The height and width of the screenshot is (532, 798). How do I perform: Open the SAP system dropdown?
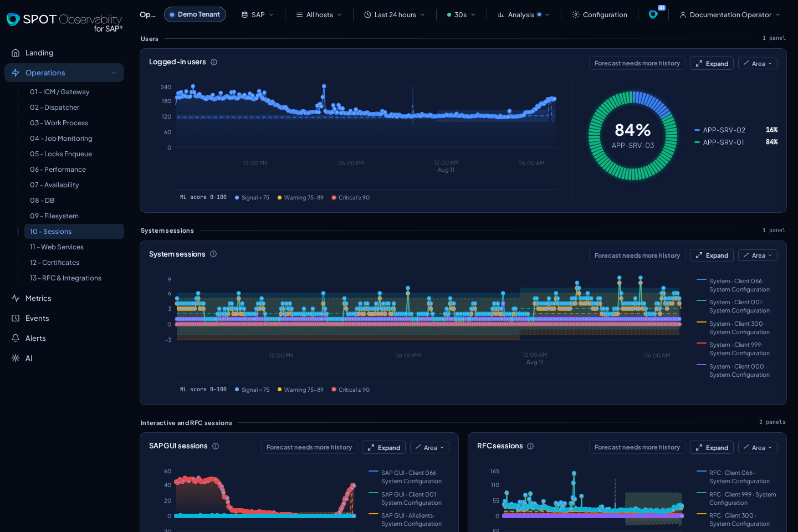pos(258,15)
